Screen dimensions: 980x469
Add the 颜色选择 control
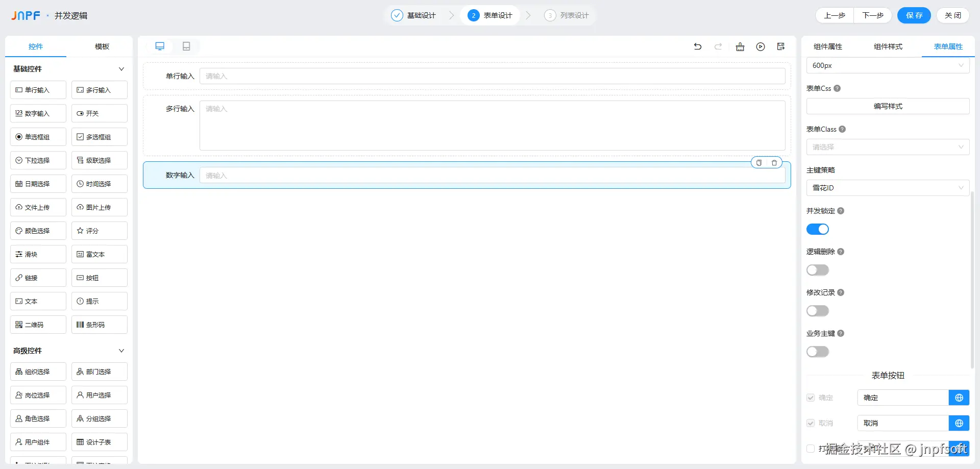pyautogui.click(x=38, y=231)
